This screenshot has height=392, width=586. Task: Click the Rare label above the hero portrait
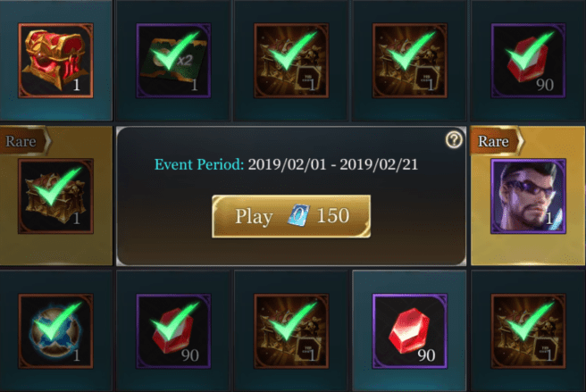pos(493,141)
